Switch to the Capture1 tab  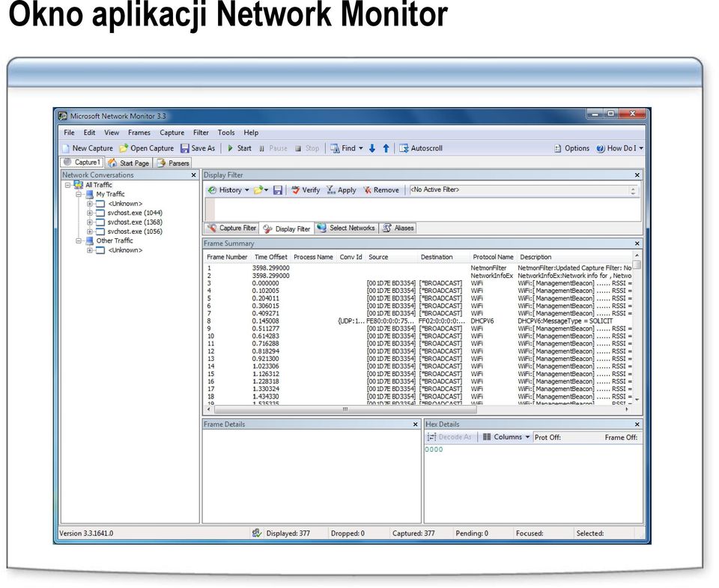[82, 163]
